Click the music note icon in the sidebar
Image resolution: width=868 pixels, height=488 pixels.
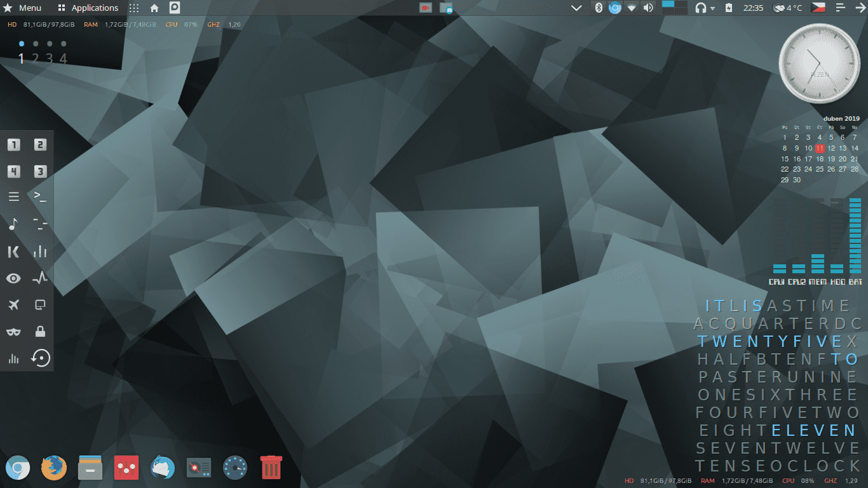(13, 224)
